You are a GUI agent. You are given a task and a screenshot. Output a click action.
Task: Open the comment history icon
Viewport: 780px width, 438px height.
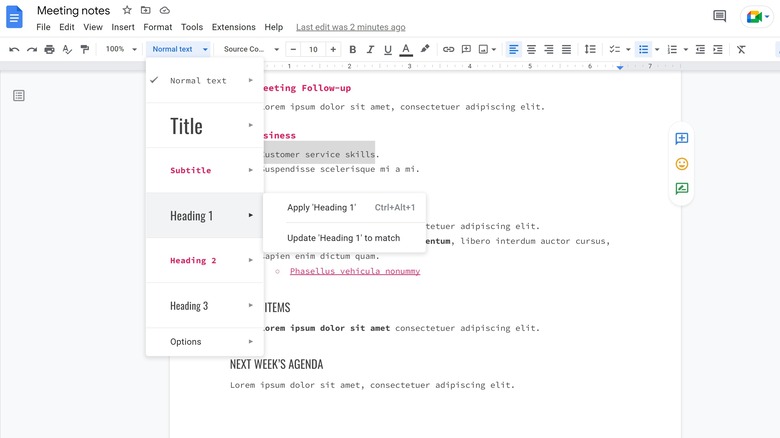(719, 16)
